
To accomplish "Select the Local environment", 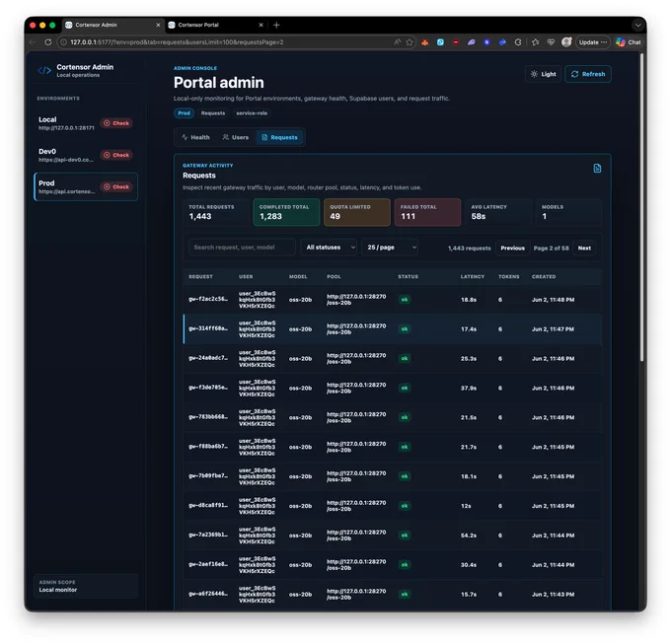I will [86, 123].
